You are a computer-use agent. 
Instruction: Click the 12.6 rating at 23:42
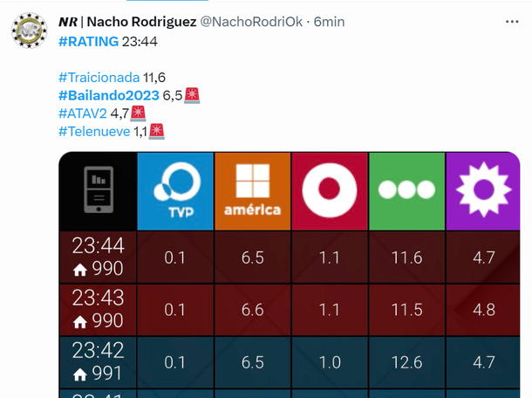point(406,362)
